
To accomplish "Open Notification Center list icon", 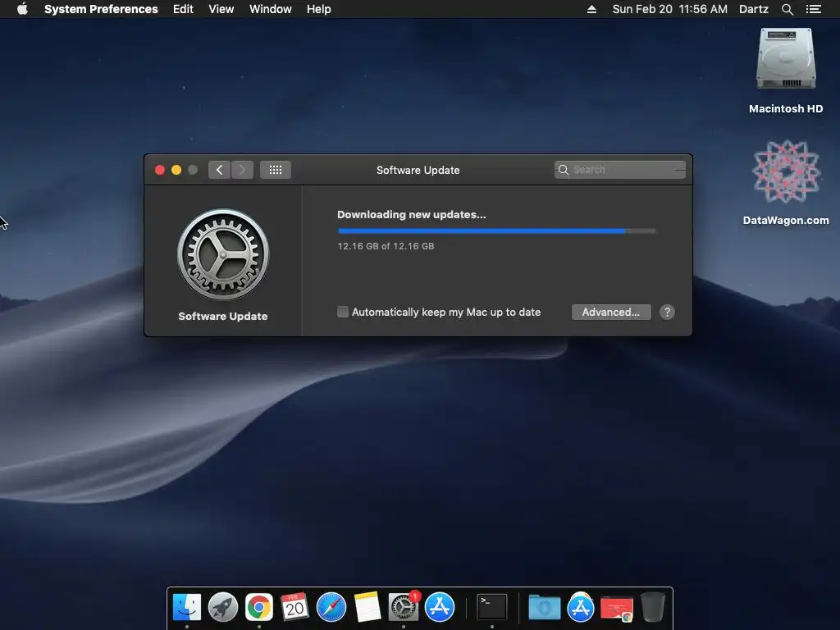I will (x=813, y=9).
